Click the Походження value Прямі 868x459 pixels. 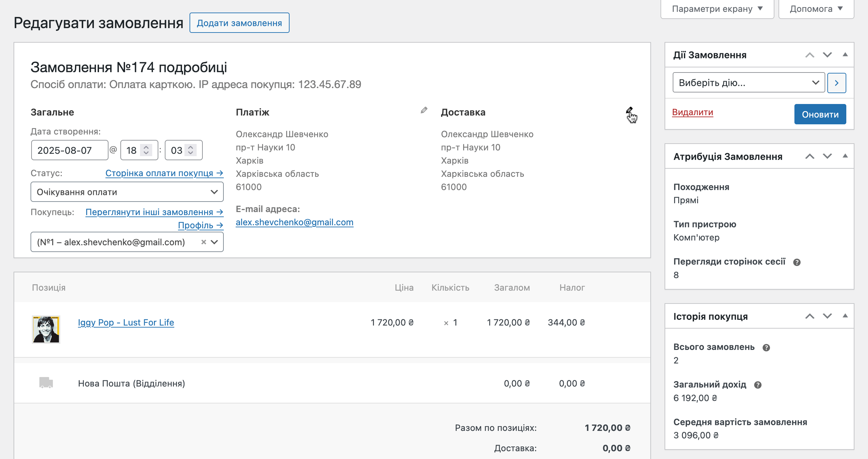[686, 200]
